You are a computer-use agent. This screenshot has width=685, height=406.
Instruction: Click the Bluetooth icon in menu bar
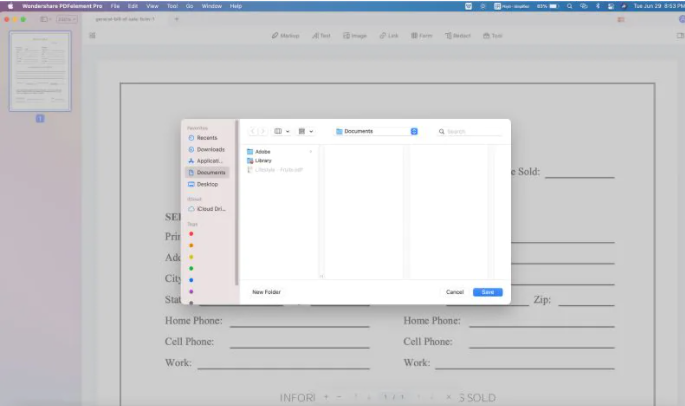click(597, 6)
